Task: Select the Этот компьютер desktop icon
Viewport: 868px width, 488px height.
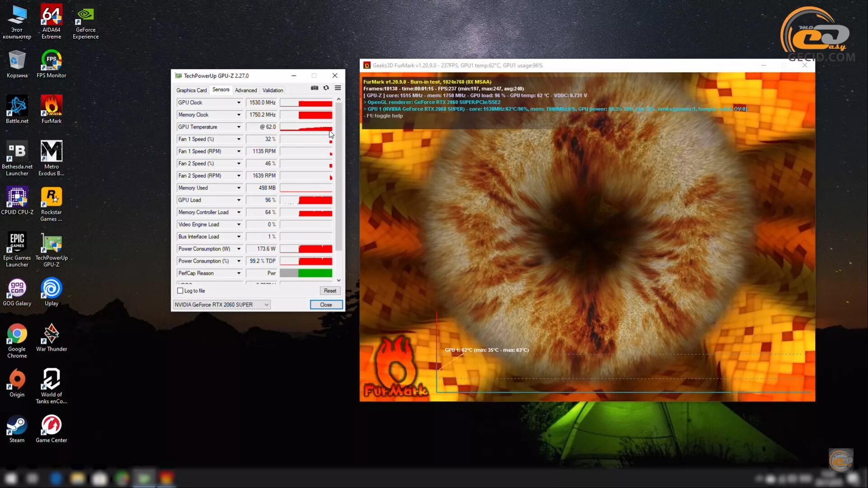Action: 17,21
